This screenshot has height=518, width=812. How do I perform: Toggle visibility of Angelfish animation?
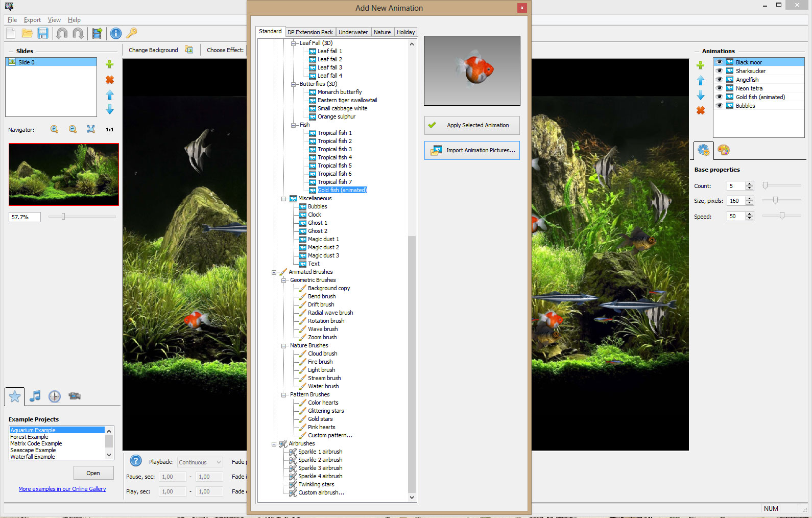click(x=719, y=80)
